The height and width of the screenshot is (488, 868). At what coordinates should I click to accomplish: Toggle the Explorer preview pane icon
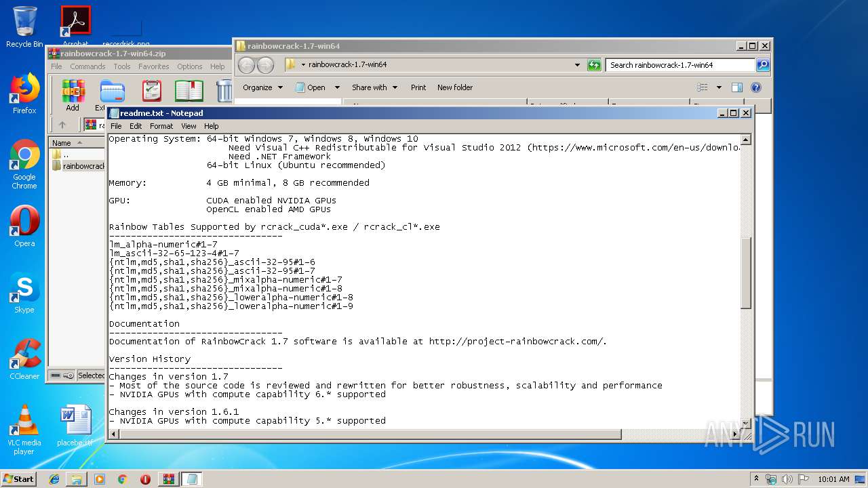pyautogui.click(x=737, y=87)
